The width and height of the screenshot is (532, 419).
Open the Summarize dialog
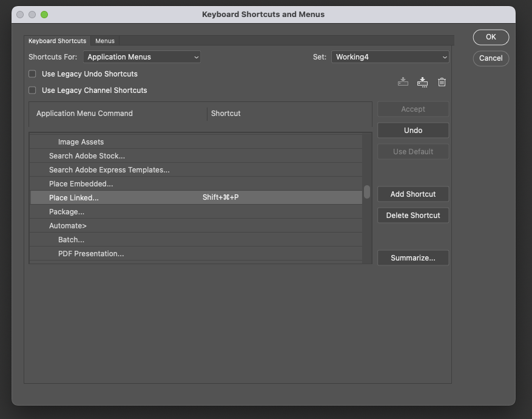pos(412,257)
